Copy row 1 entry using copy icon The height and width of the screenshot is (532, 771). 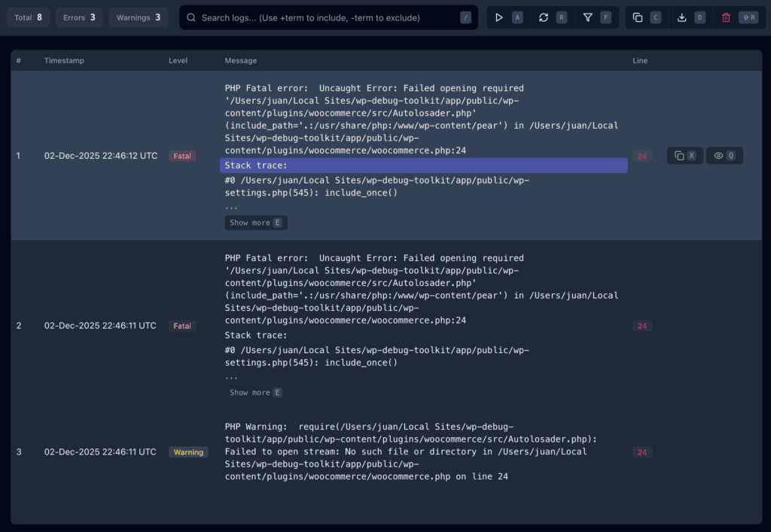point(679,156)
